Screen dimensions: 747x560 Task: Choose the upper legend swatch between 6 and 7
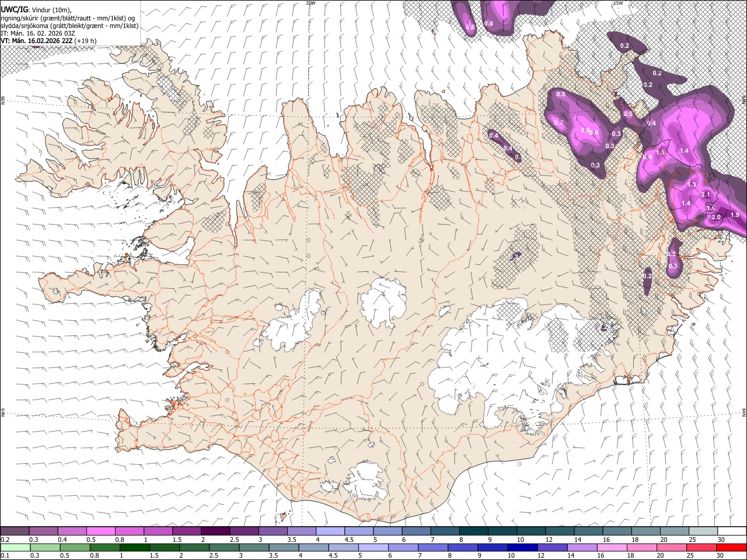[416, 531]
